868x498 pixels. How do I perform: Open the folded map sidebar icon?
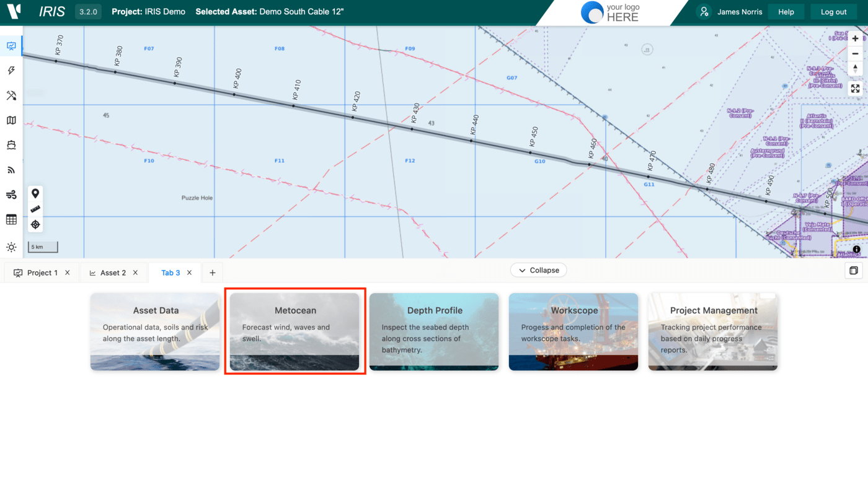point(11,120)
